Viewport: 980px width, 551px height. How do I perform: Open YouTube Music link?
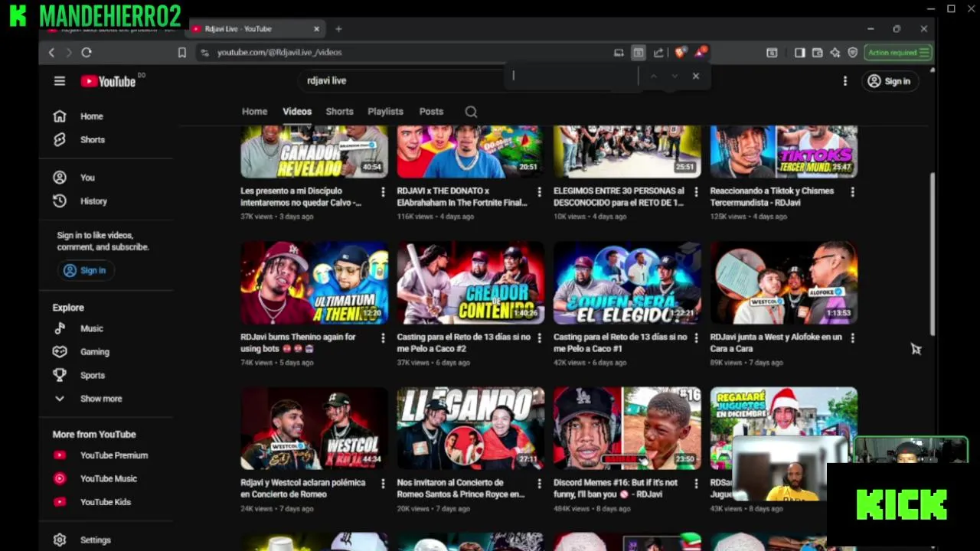point(108,478)
